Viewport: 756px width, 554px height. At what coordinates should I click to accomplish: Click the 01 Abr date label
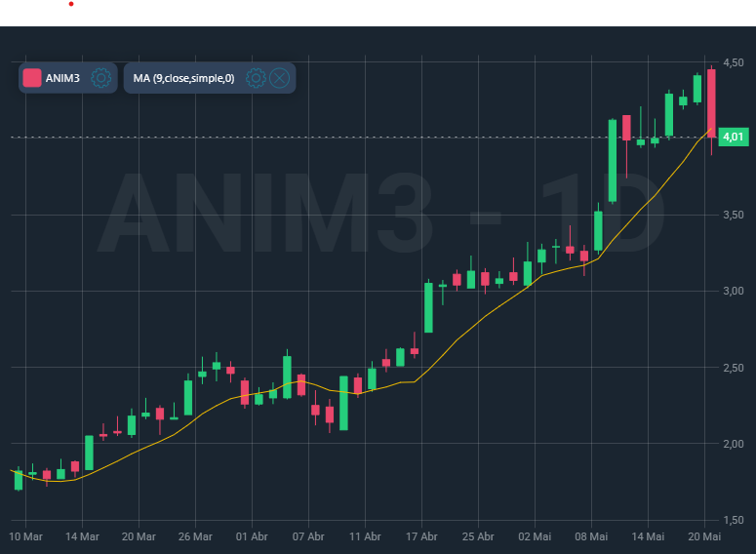(x=252, y=536)
